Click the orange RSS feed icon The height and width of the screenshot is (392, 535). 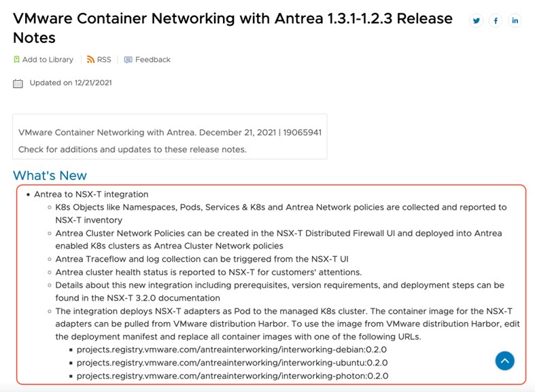pyautogui.click(x=90, y=60)
